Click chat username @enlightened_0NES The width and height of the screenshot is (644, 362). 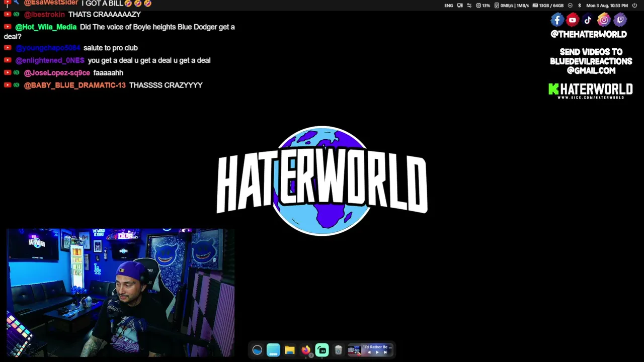click(50, 60)
